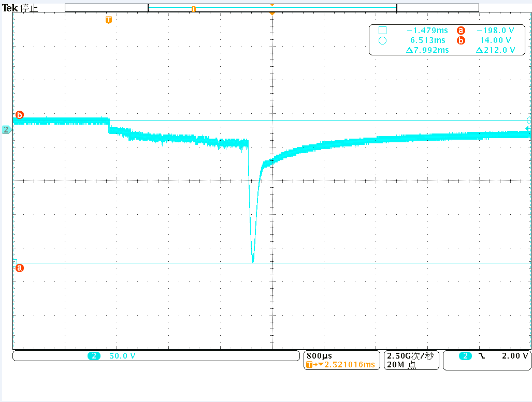
Task: Click the trigger T marker in overview bar
Action: (x=194, y=9)
